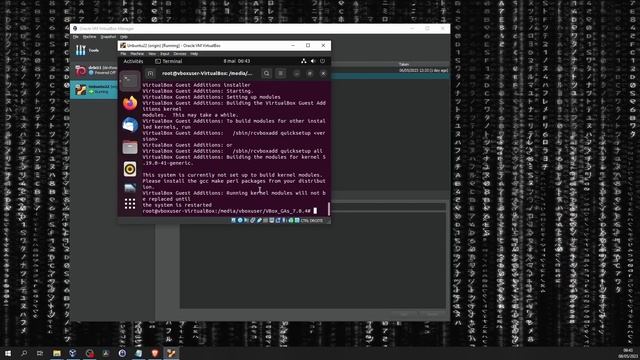640x360 pixels.
Task: Open Snapshot menu in VirtualBox Manager
Action: [x=108, y=37]
